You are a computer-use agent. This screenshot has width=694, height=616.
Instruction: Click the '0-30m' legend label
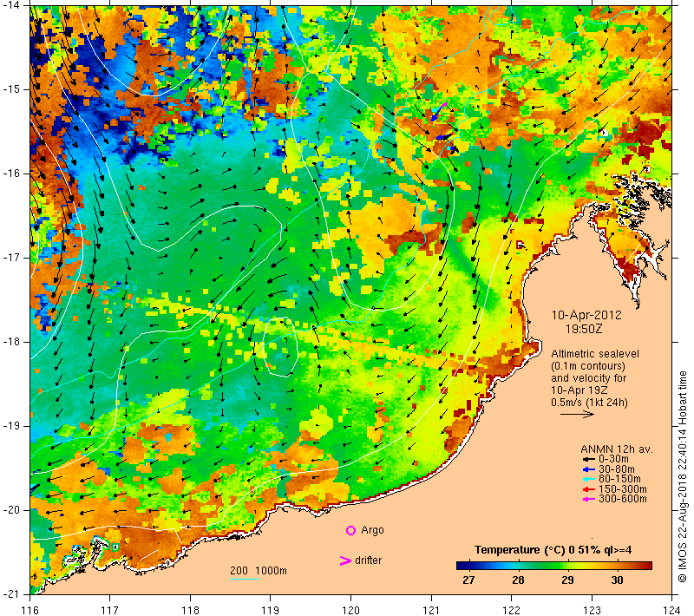coord(613,459)
